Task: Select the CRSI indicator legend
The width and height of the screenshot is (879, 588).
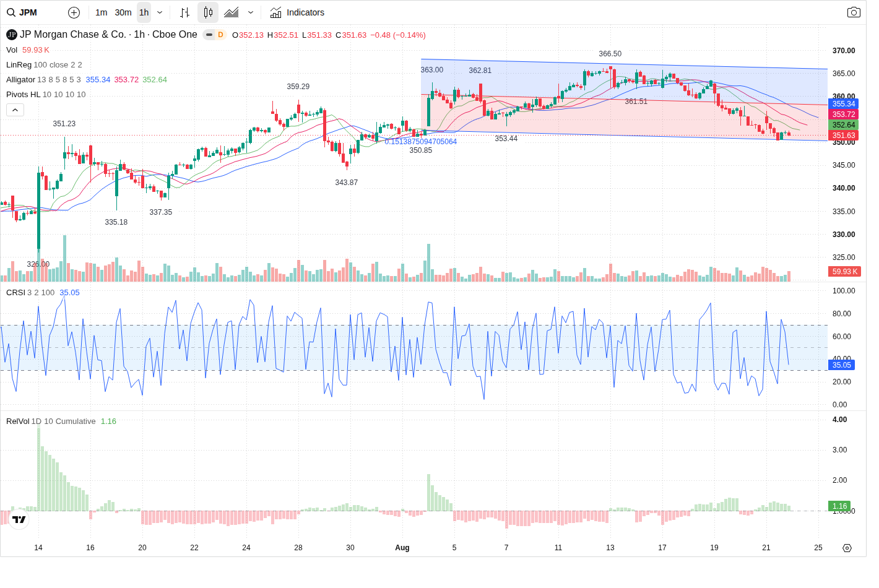Action: (x=15, y=293)
